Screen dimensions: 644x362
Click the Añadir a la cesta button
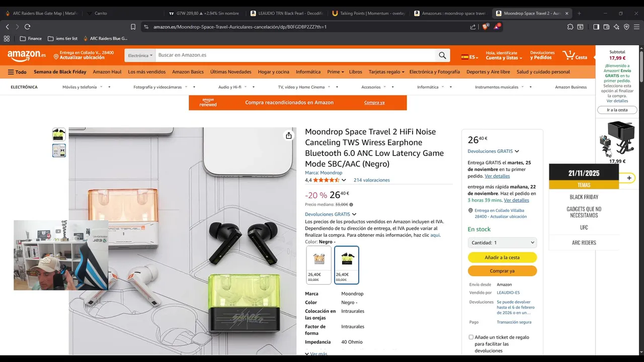coord(502,257)
